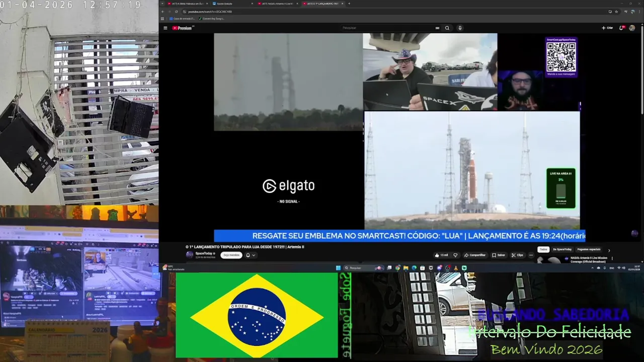The width and height of the screenshot is (644, 362).
Task: Switch to the Bíblia Hebraica browser tab
Action: click(188, 4)
